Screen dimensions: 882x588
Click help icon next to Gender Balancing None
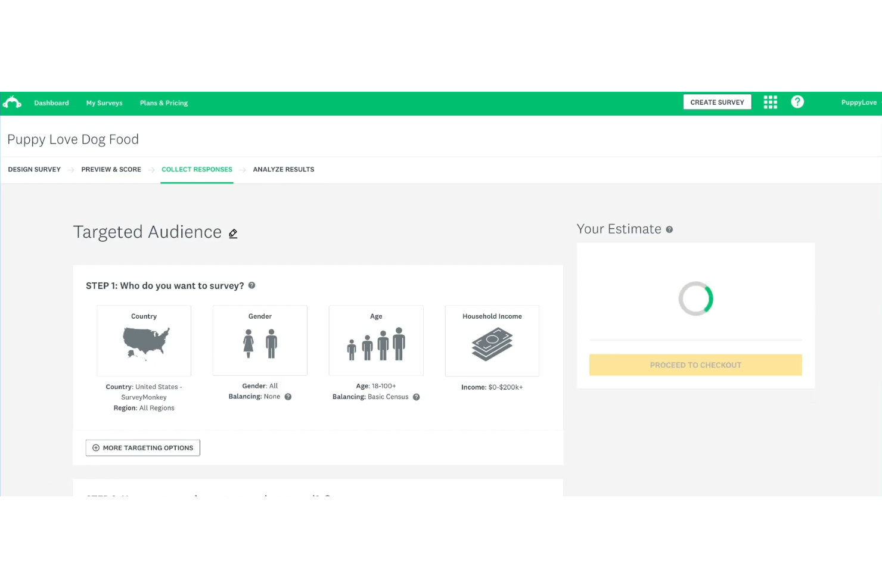coord(288,397)
